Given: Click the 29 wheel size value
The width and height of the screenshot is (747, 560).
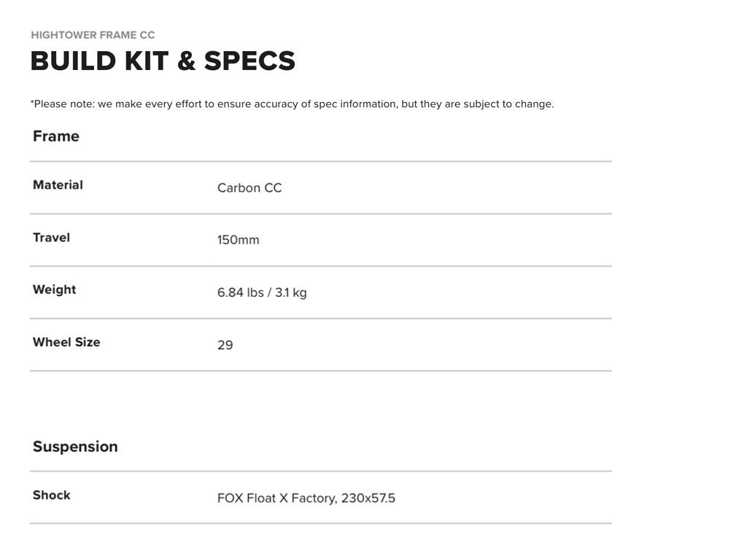Looking at the screenshot, I should point(225,345).
